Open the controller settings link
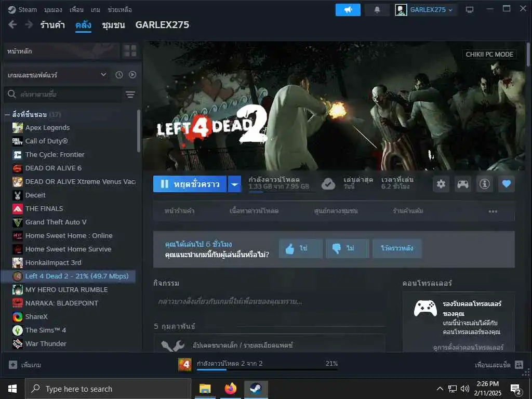The width and height of the screenshot is (532, 399). [x=468, y=348]
